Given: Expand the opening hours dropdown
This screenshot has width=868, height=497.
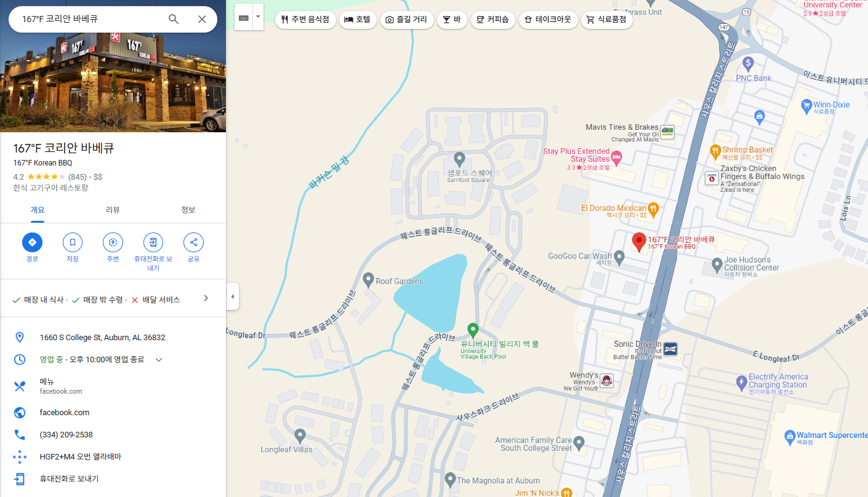Looking at the screenshot, I should [x=159, y=360].
